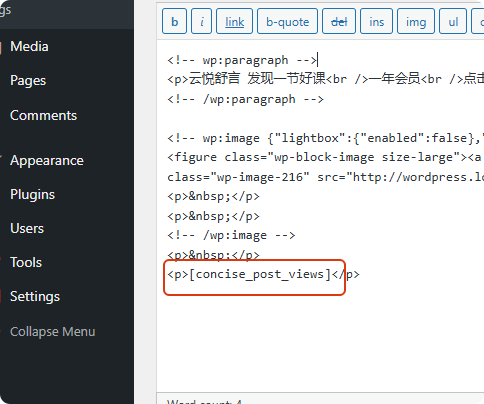This screenshot has height=404, width=484.
Task: Click the '<!-- wp:image' block comment line
Action: click(325, 138)
